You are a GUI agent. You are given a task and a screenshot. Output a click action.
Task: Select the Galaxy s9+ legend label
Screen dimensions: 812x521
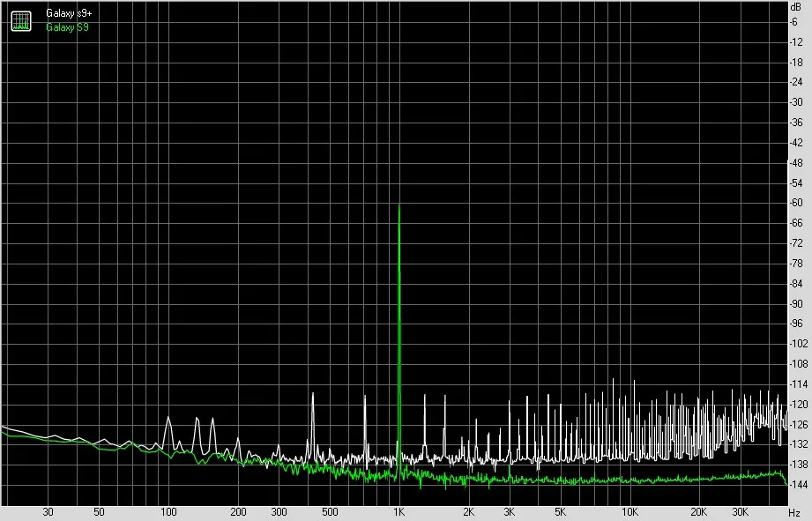[x=69, y=13]
